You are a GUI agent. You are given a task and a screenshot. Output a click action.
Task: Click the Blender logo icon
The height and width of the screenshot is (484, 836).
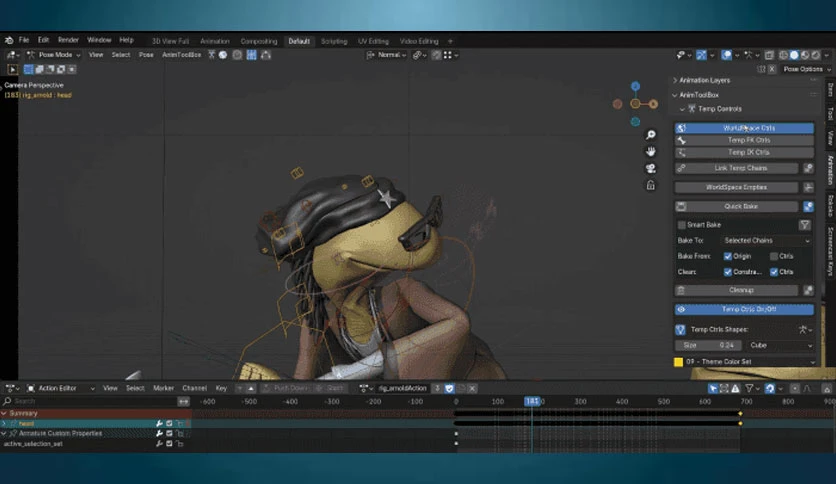(x=9, y=40)
